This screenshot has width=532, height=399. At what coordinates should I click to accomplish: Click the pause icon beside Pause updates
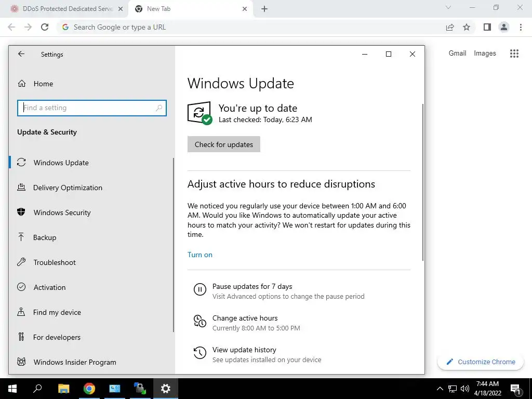pyautogui.click(x=200, y=289)
